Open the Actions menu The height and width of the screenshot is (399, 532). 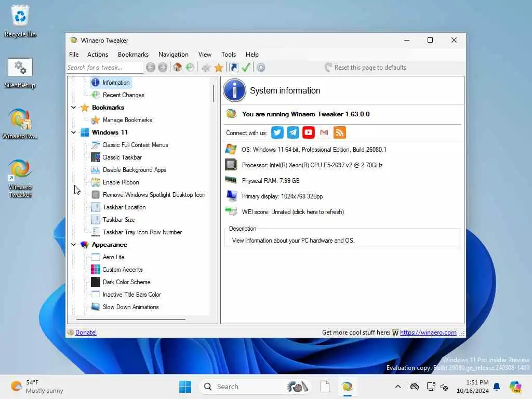click(x=98, y=54)
